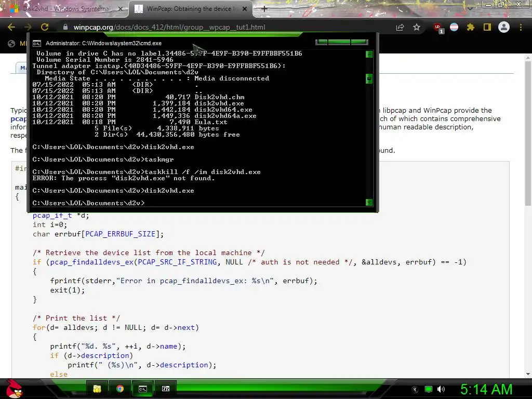Click the 'taskkill /f /im disk2vhd.exe' command line
532x399 pixels.
pos(147,172)
